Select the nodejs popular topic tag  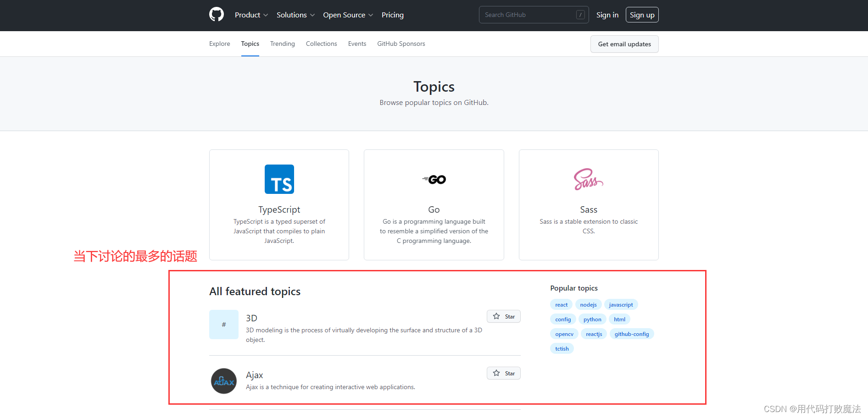tap(589, 305)
